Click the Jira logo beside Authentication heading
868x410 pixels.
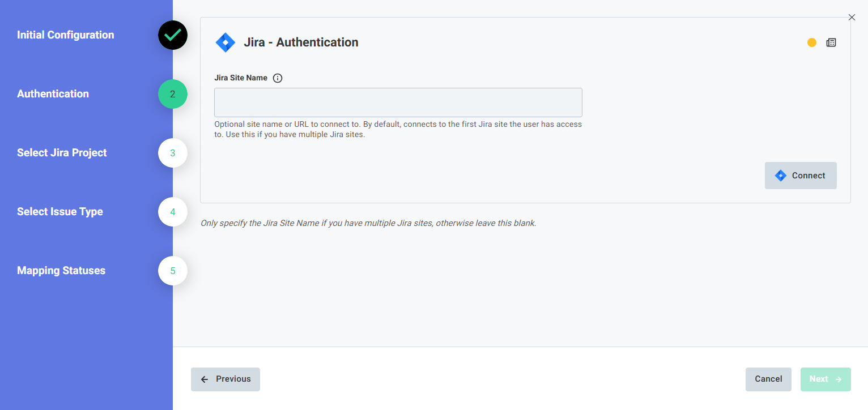[225, 42]
